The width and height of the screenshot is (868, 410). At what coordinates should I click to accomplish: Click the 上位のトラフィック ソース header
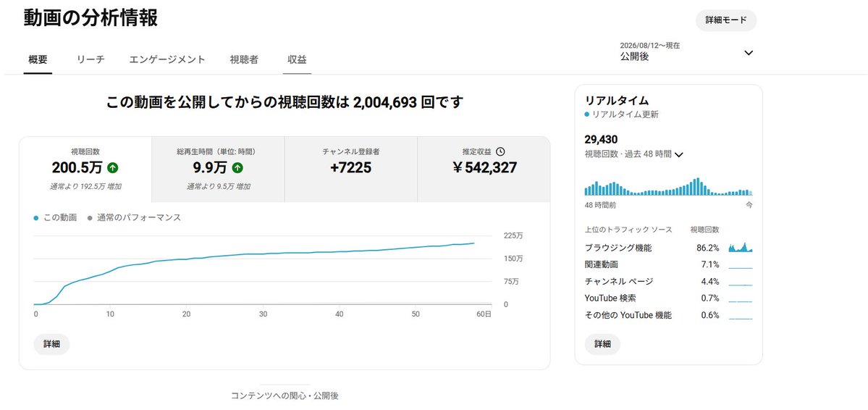tap(628, 230)
